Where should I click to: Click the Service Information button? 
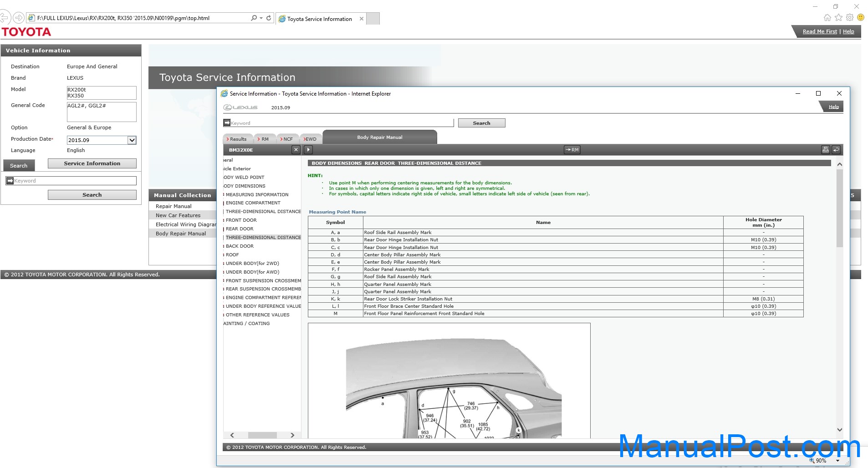coord(92,163)
